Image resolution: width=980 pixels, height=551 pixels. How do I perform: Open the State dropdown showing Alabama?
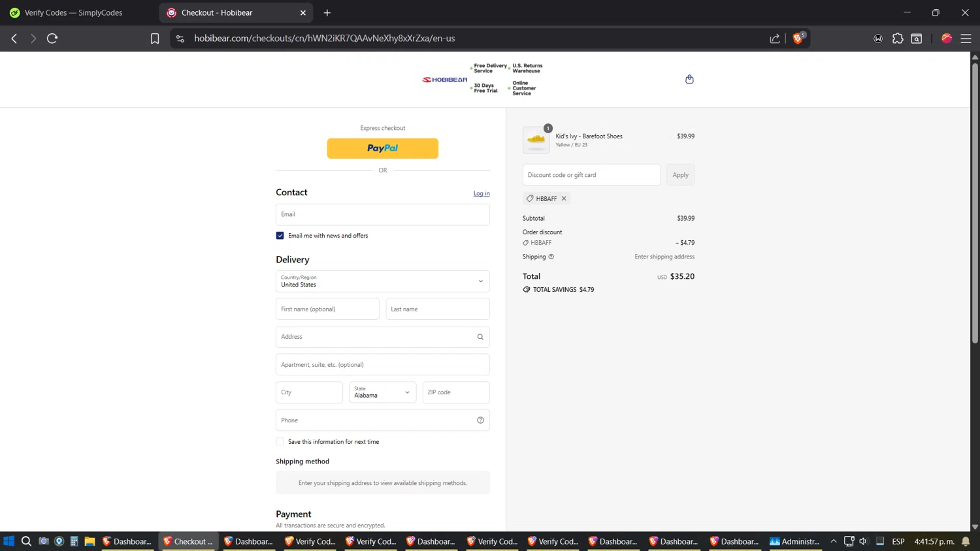(x=382, y=392)
